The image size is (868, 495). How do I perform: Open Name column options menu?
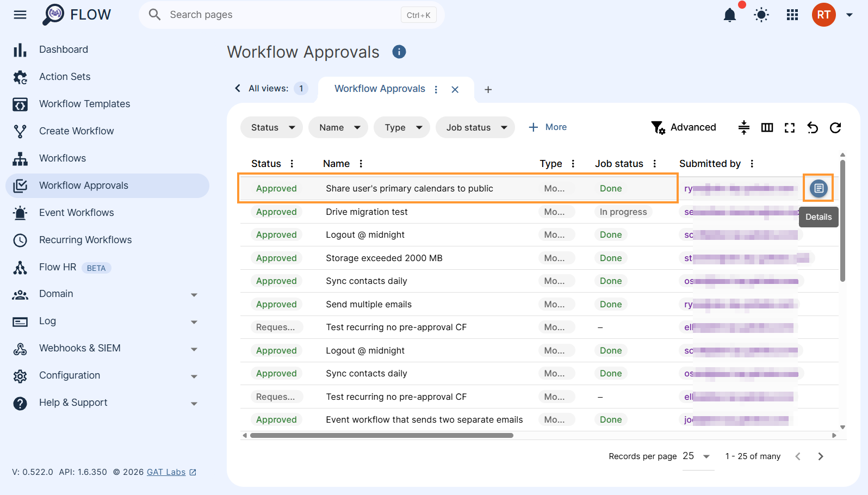(361, 164)
